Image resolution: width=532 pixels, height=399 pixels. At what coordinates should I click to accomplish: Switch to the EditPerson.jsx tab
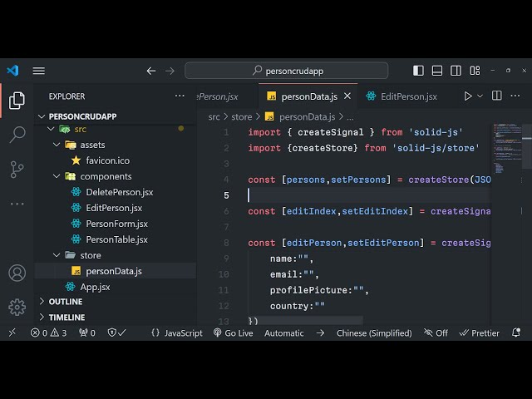(407, 96)
